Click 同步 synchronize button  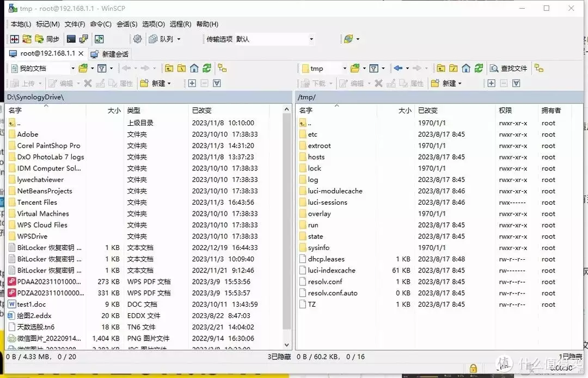tap(47, 39)
